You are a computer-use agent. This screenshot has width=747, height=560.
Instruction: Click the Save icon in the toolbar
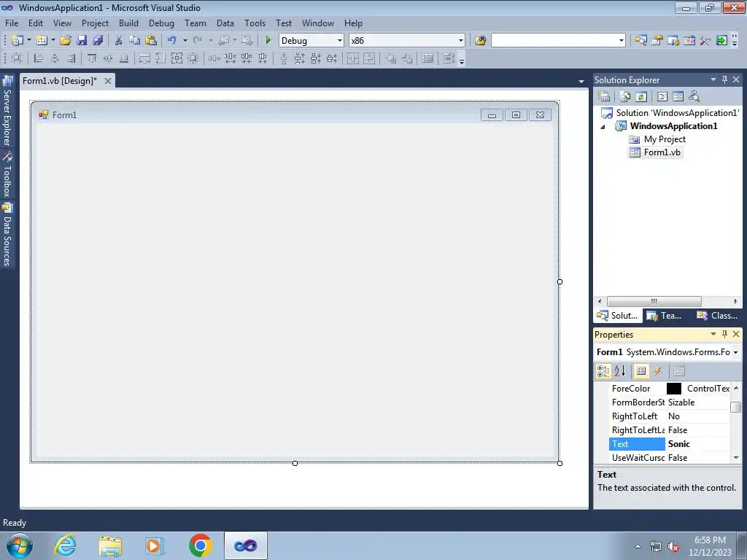(82, 41)
